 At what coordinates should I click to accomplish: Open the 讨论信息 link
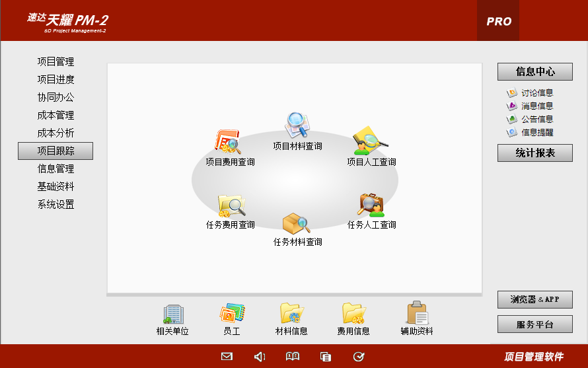coord(536,93)
